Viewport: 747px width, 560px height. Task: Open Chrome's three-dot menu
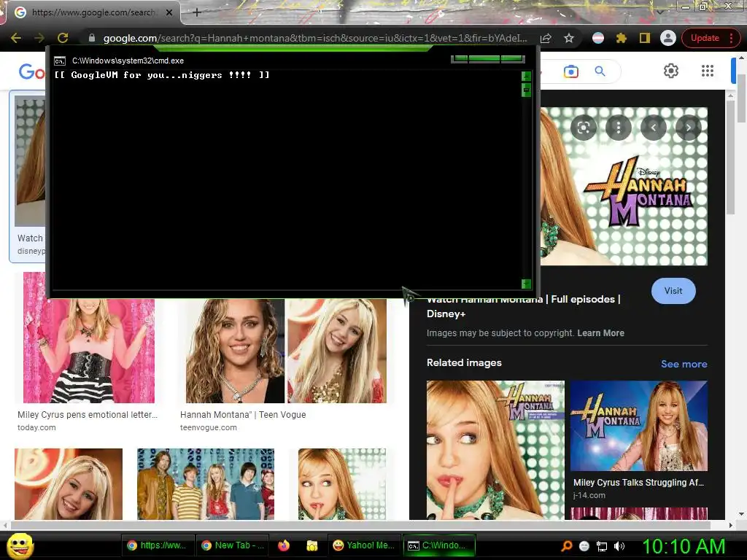731,38
